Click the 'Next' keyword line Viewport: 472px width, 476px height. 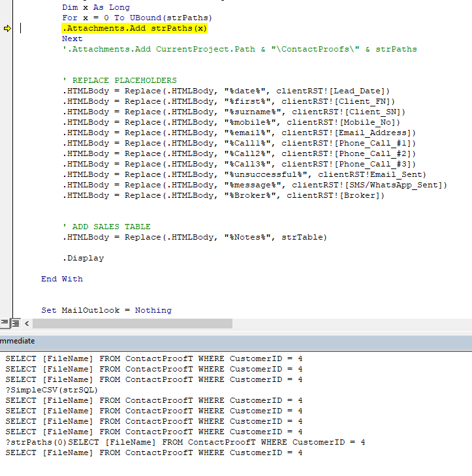(x=72, y=39)
